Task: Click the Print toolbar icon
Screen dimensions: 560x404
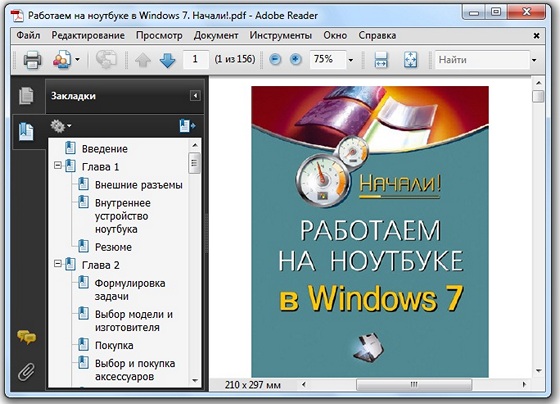Action: (32, 60)
